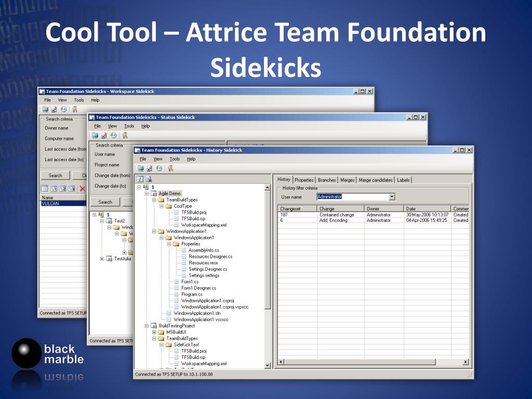Select changeset 187 row
532x399 pixels.
373,215
